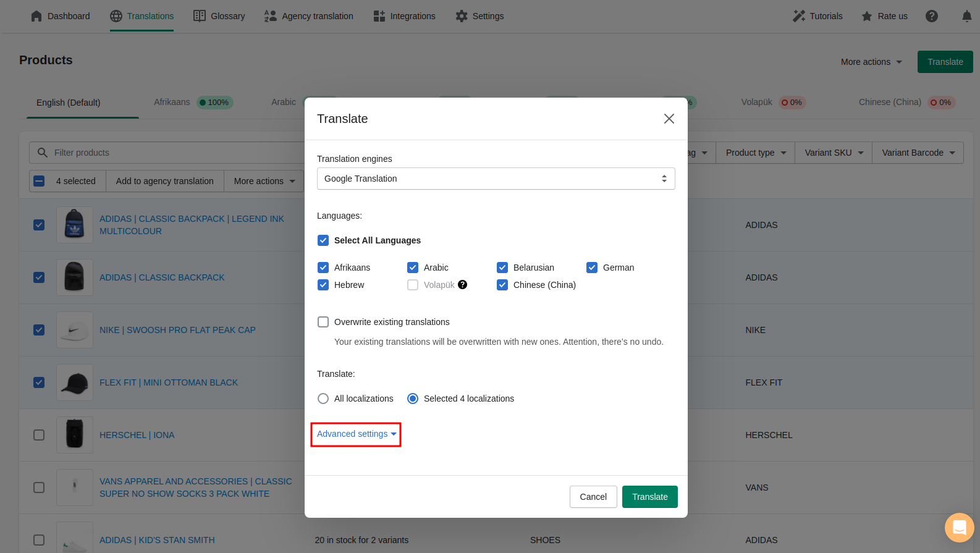Image resolution: width=980 pixels, height=553 pixels.
Task: Open the Variant SKU filter dropdown
Action: [834, 153]
